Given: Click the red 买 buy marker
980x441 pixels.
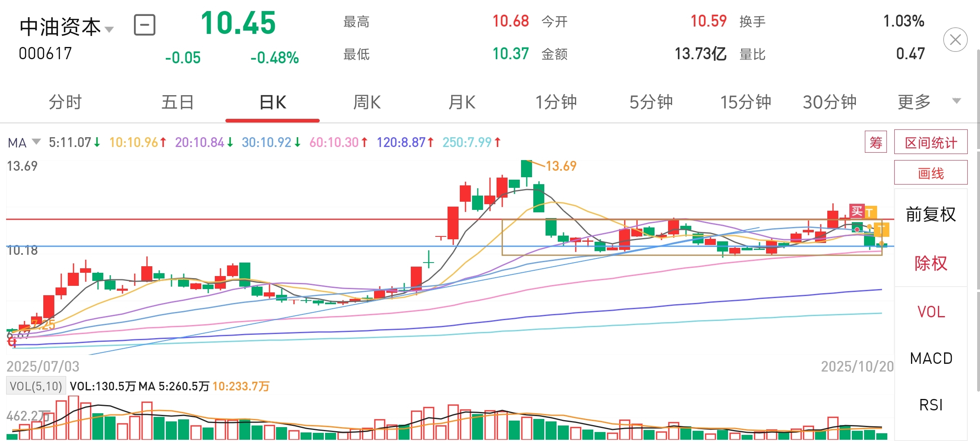Looking at the screenshot, I should point(857,211).
